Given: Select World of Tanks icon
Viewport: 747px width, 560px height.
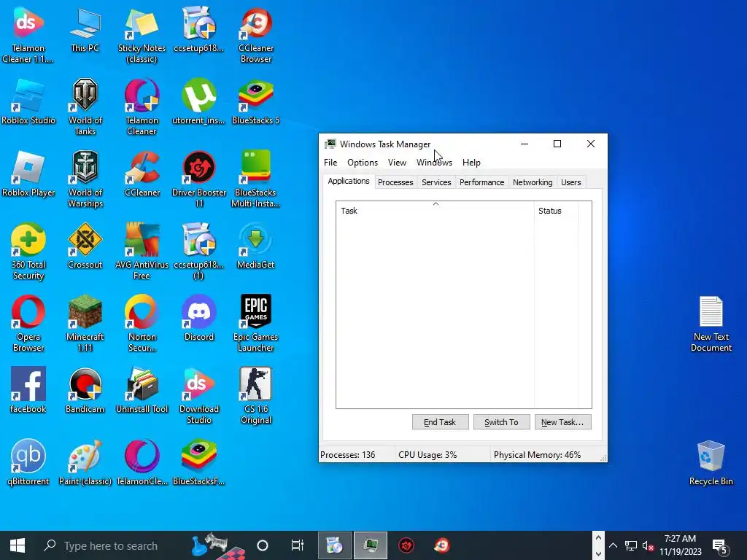Looking at the screenshot, I should (x=85, y=106).
